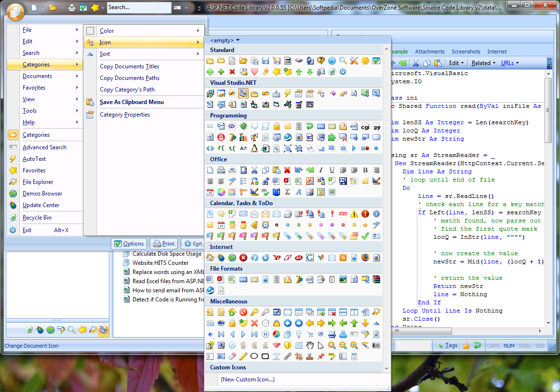560x392 pixels.
Task: Pick the php icon under Programming
Action: (232, 126)
